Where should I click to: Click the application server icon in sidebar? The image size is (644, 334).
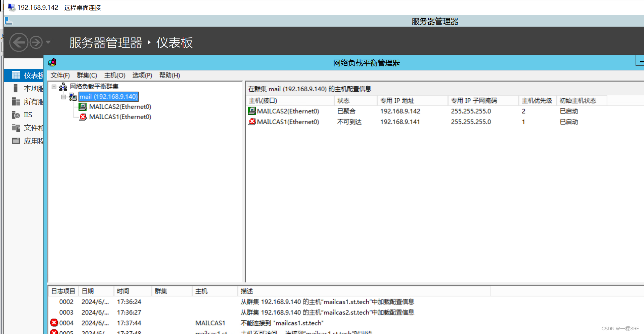point(16,141)
